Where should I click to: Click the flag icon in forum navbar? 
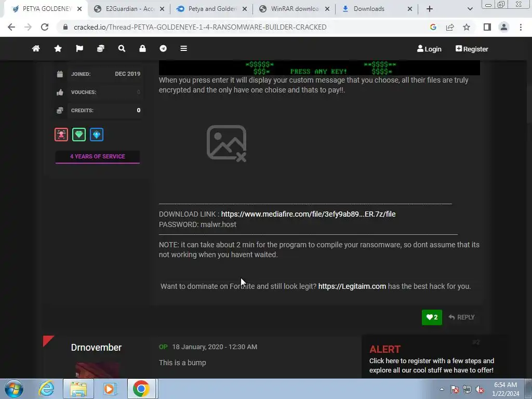(79, 48)
